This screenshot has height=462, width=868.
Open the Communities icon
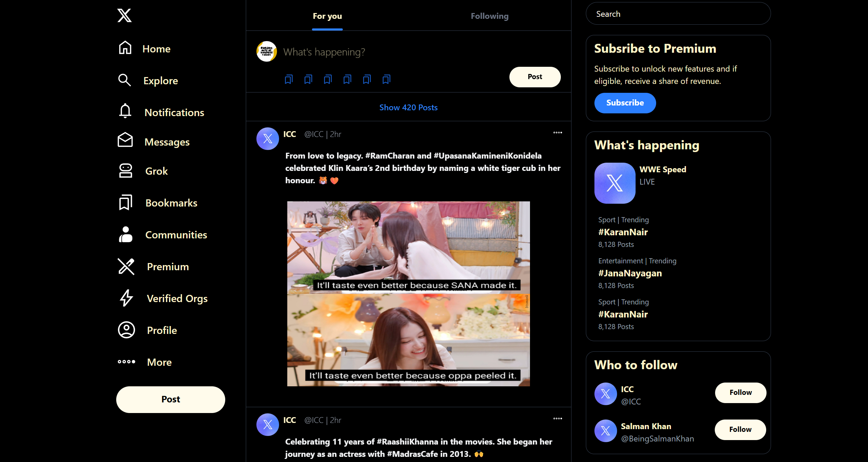pyautogui.click(x=125, y=235)
